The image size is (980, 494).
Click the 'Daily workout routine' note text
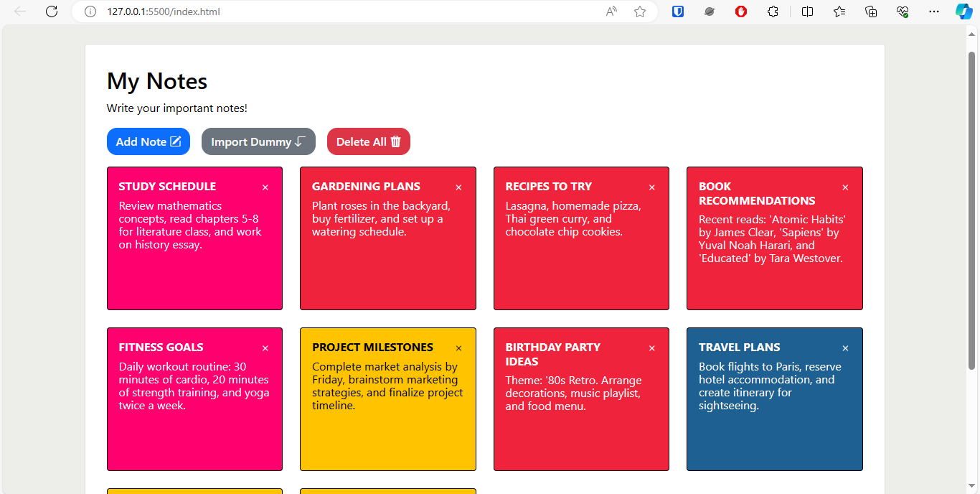(194, 386)
